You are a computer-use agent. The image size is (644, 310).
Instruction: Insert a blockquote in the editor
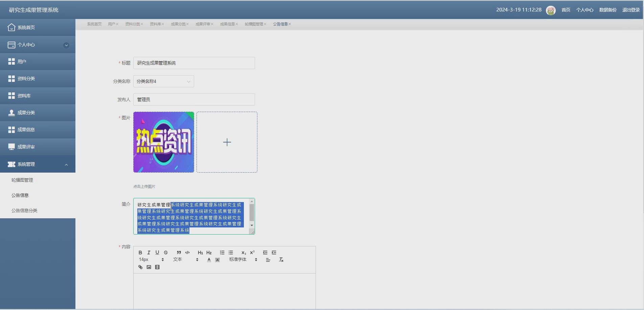coord(179,252)
